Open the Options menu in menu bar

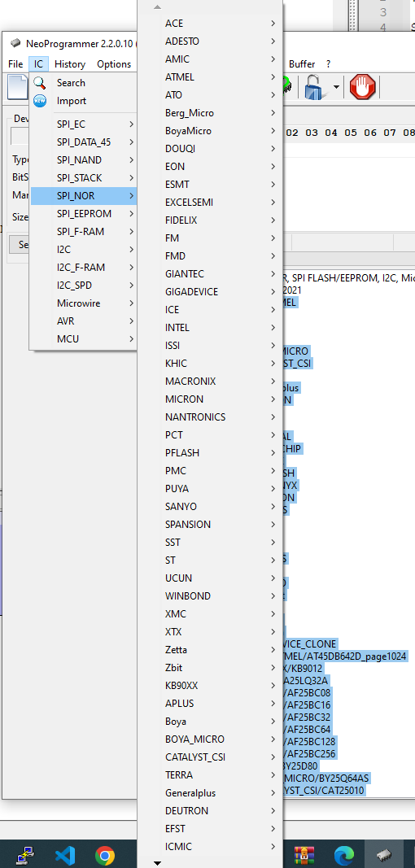point(114,64)
